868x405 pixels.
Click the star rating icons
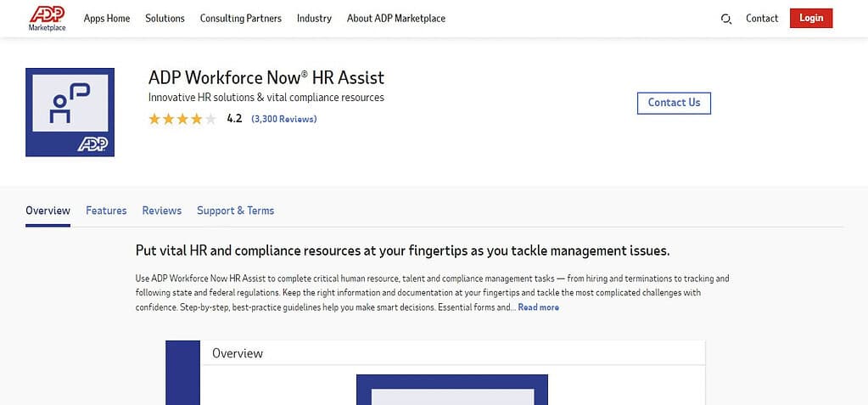182,119
